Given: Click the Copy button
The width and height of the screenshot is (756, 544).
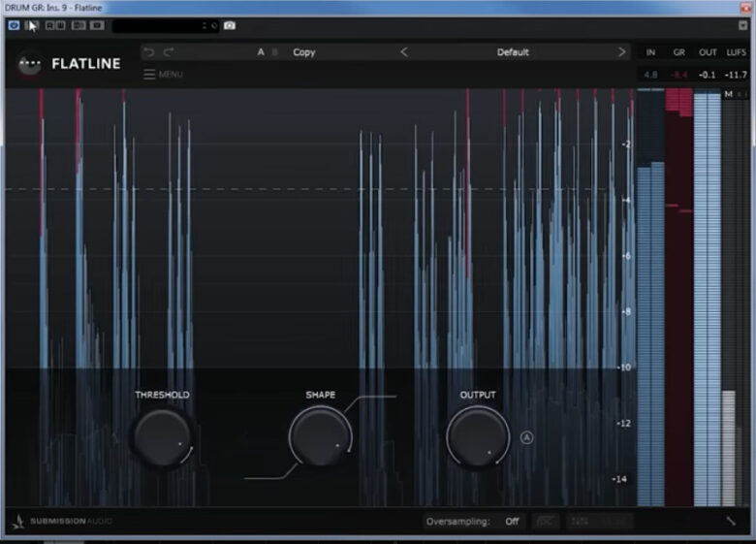Looking at the screenshot, I should 303,52.
